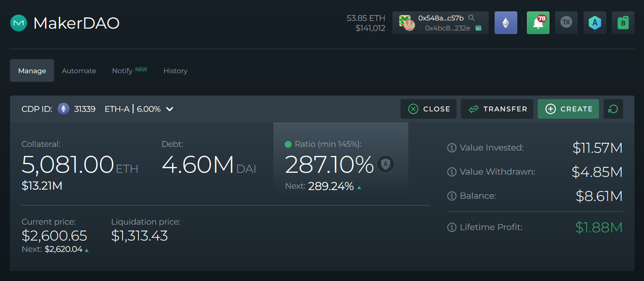
Task: Click the Lifetime Profit amount $1.88M
Action: pyautogui.click(x=599, y=227)
